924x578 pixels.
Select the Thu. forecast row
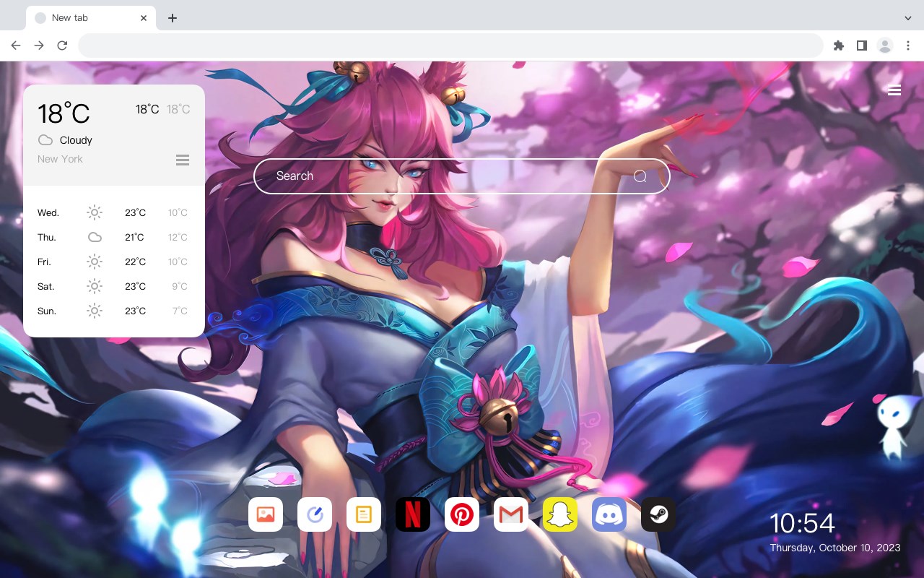point(113,237)
